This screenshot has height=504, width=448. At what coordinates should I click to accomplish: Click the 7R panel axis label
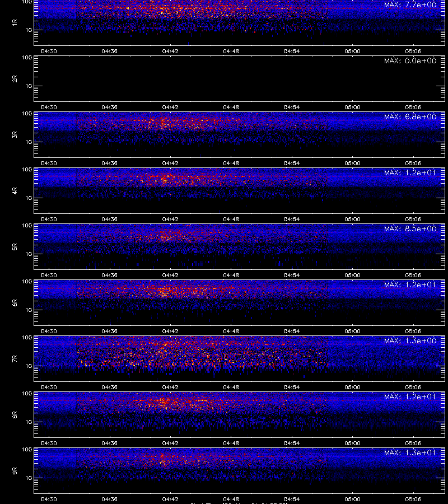tap(15, 359)
